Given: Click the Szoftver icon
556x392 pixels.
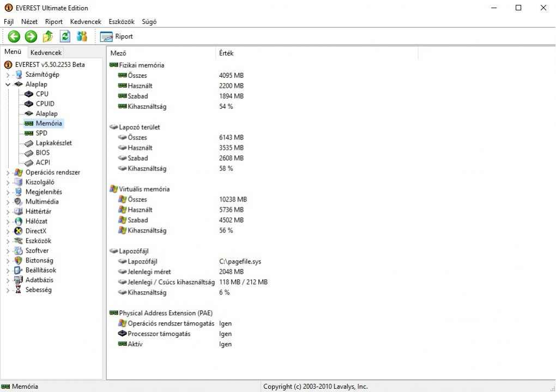Looking at the screenshot, I should 19,250.
